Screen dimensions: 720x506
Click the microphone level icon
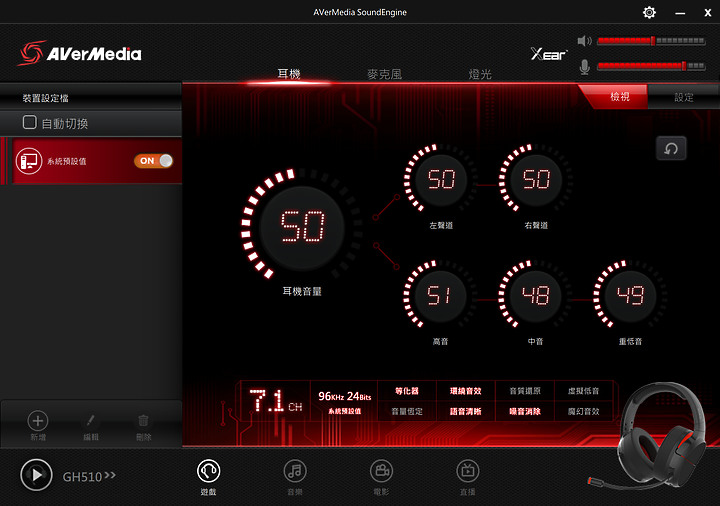[584, 67]
